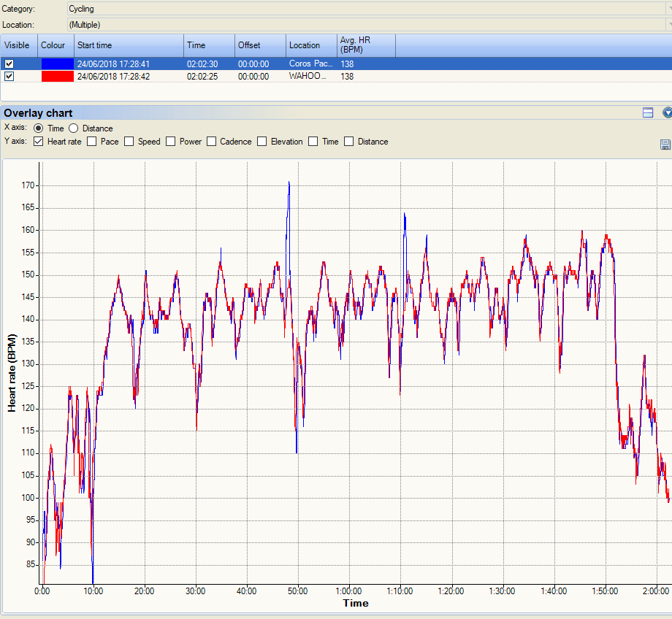Click the save chart floppy disk icon
Image resolution: width=672 pixels, height=619 pixels.
tap(665, 145)
